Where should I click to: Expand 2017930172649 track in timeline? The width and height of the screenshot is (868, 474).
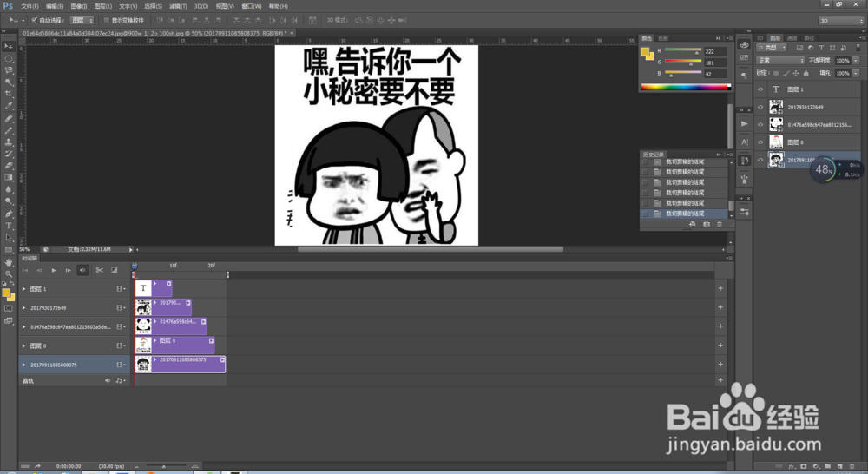(x=23, y=308)
